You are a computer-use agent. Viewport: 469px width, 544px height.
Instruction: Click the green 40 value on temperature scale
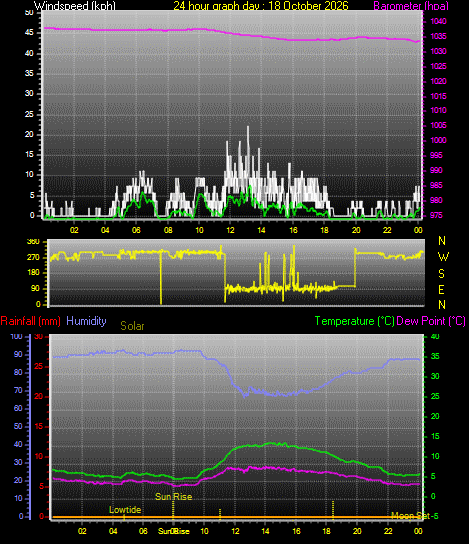click(435, 337)
